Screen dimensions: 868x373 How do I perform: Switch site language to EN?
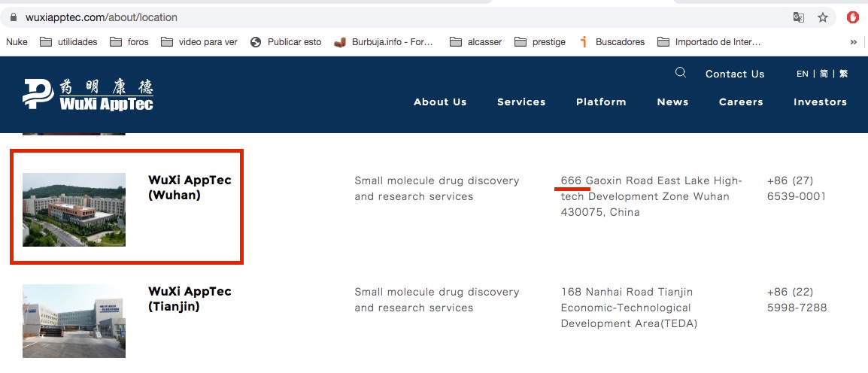point(803,74)
